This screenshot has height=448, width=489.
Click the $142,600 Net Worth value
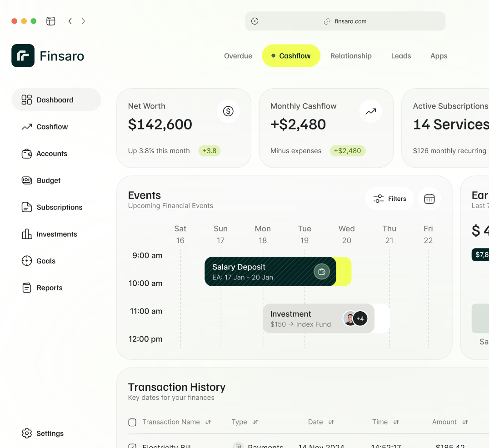[x=160, y=124]
